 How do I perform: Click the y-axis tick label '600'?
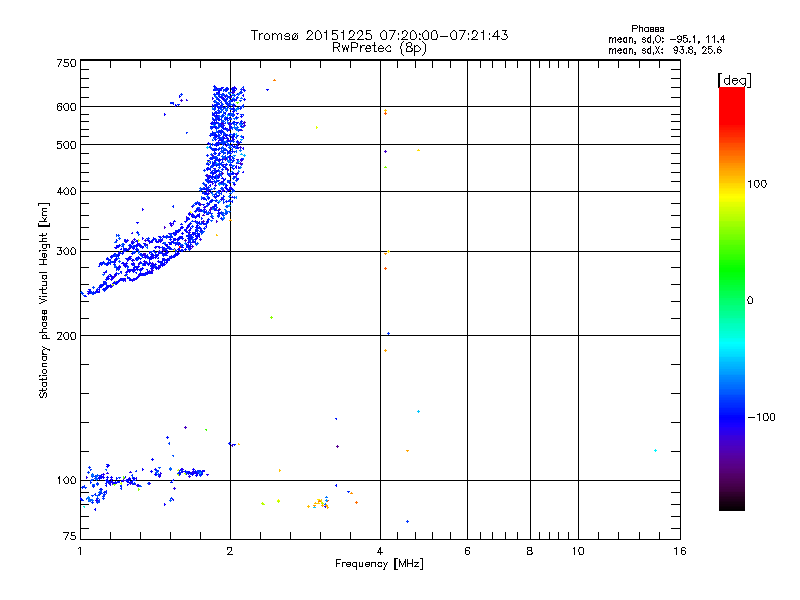tap(67, 107)
